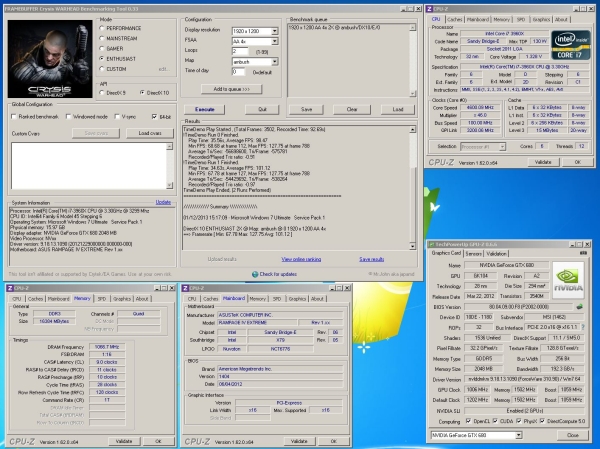Open the Display resolution dropdown
Image resolution: width=600 pixels, height=449 pixels.
[x=275, y=31]
